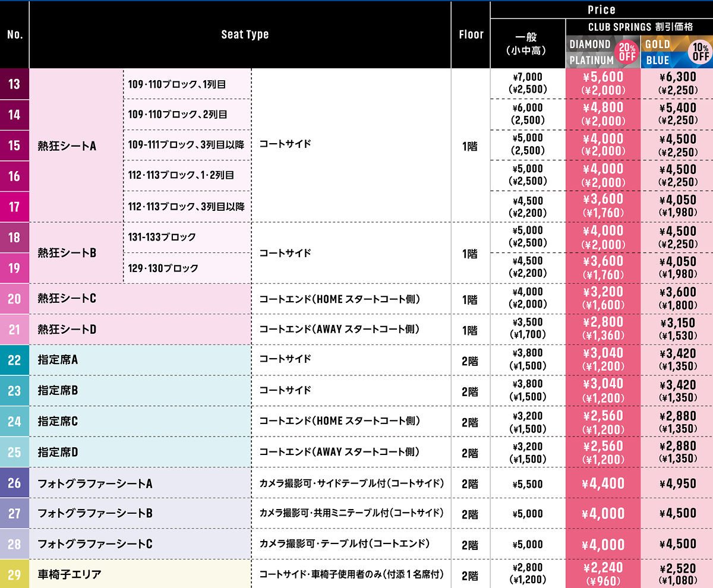Select row number 19
Viewport: 713px width, 588px height.
tap(14, 268)
